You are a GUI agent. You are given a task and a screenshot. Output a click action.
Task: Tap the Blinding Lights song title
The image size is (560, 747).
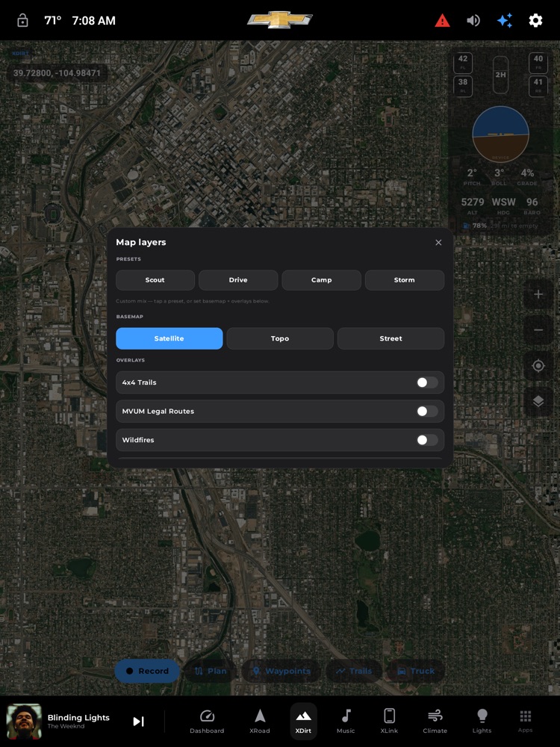[x=78, y=717]
